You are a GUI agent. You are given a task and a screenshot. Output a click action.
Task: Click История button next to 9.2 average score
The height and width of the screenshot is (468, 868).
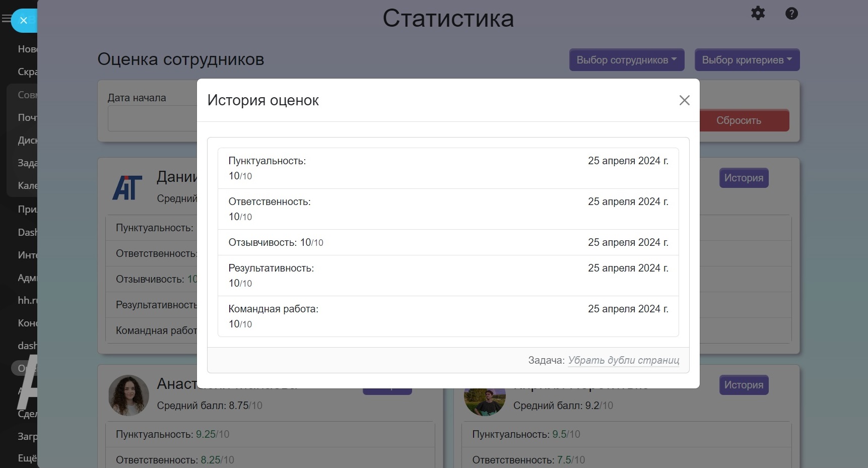743,385
